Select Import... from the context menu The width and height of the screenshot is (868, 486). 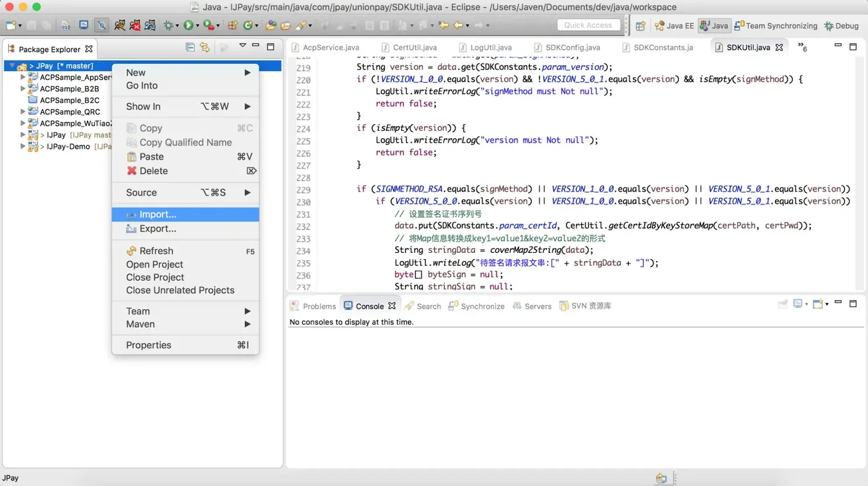(x=157, y=214)
